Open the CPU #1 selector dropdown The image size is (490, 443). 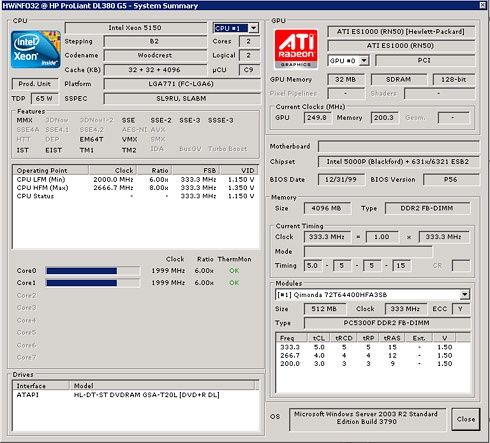click(x=254, y=28)
